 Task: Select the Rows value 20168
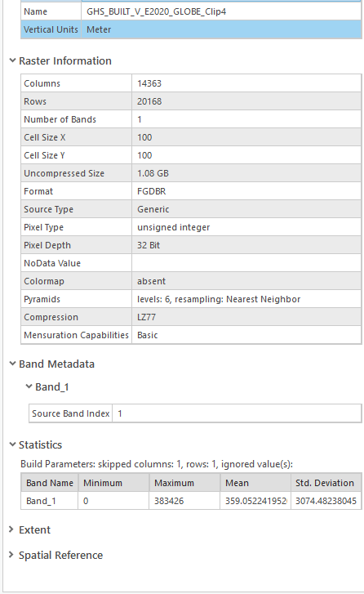(246, 101)
